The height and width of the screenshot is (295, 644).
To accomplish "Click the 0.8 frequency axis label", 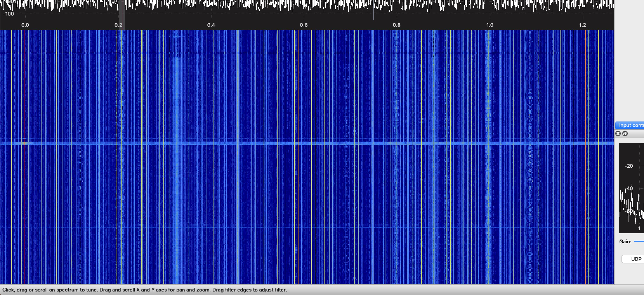I will pyautogui.click(x=397, y=25).
